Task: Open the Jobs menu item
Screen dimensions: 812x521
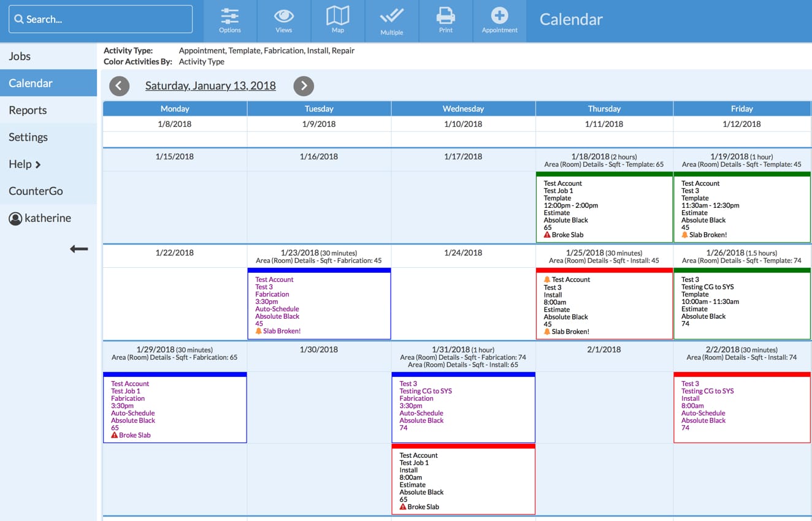Action: 48,56
